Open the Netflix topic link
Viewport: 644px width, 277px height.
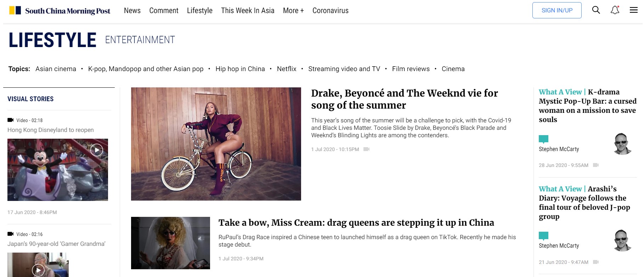point(287,69)
